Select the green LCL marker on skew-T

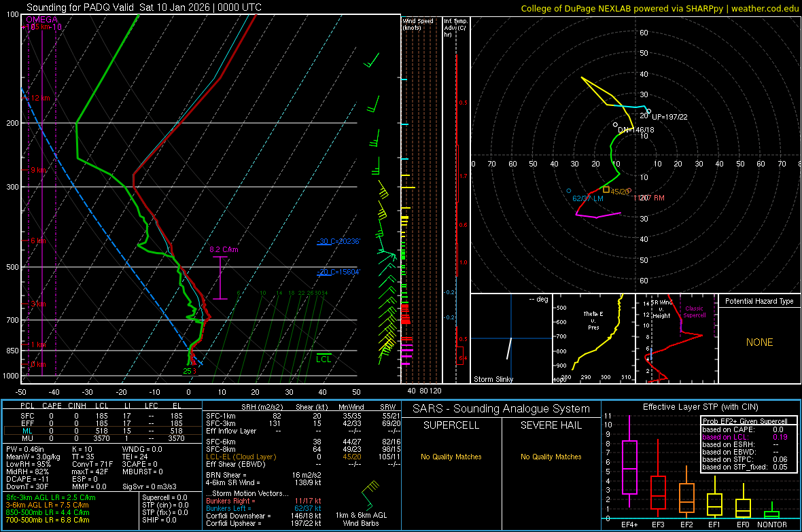324,358
